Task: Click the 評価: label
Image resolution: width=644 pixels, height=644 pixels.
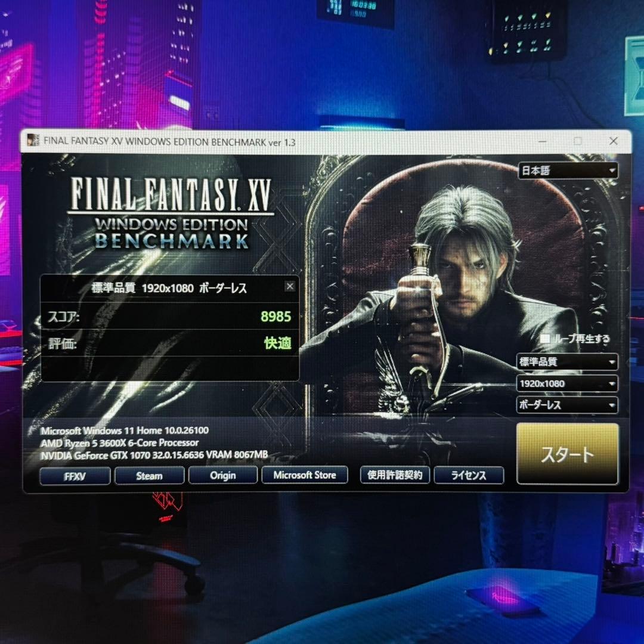Action: click(x=63, y=343)
